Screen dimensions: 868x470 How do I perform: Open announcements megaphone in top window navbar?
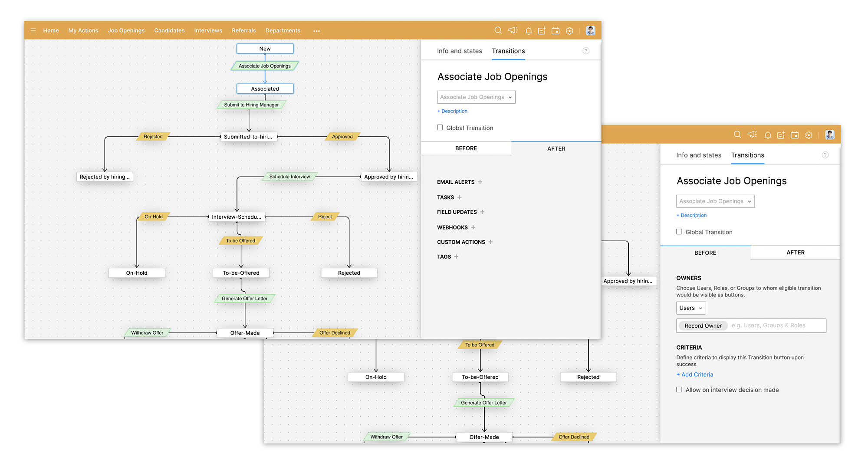point(513,30)
